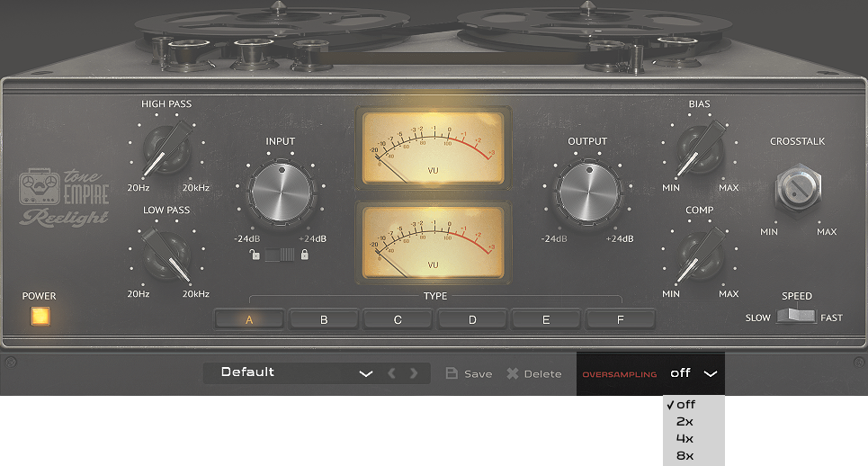The image size is (868, 466).
Task: Go to the next preset arrow
Action: click(x=414, y=373)
